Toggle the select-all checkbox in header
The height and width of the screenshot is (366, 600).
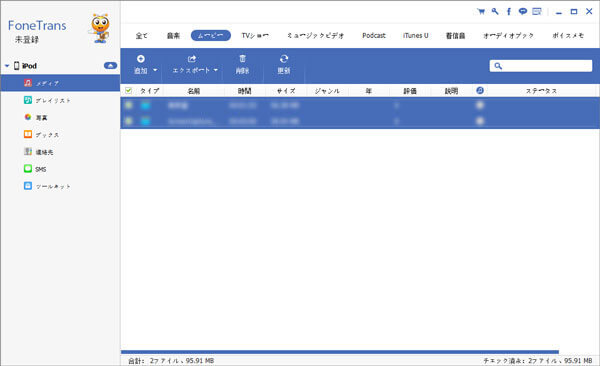[129, 91]
